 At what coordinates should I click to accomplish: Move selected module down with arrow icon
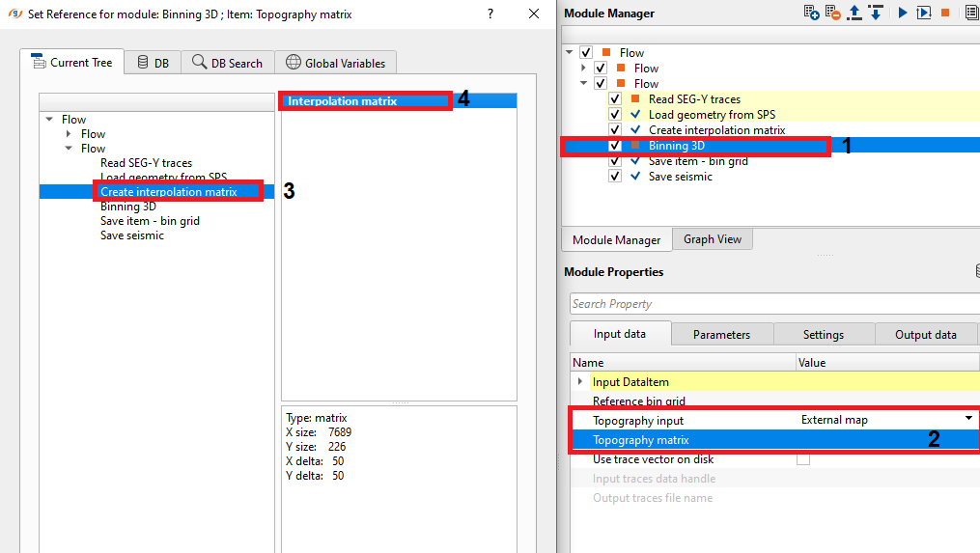(876, 13)
